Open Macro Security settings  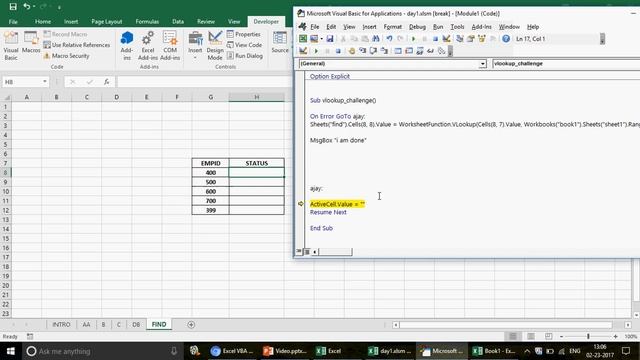tap(67, 56)
